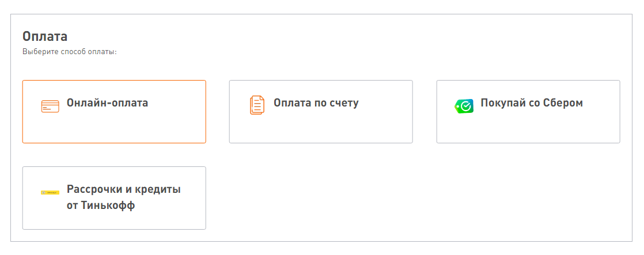This screenshot has width=644, height=255.
Task: Click the "от Тинькофф" text line
Action: pyautogui.click(x=101, y=205)
